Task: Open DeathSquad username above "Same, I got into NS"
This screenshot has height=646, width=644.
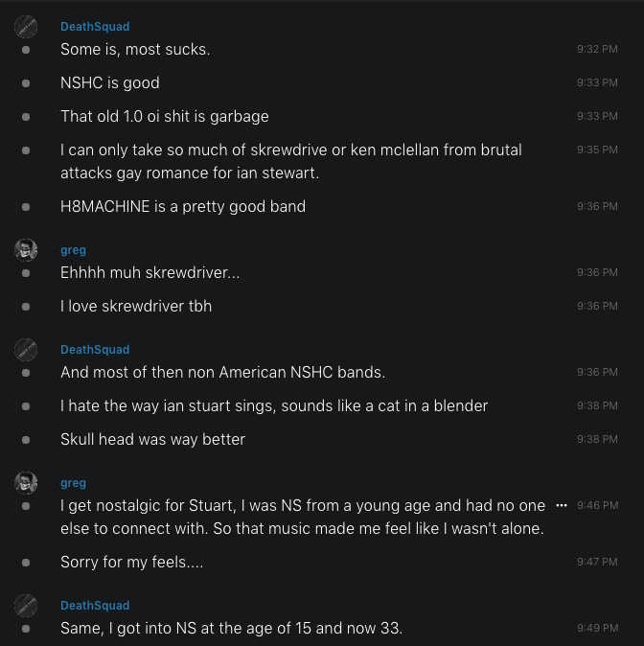Action: tap(95, 606)
